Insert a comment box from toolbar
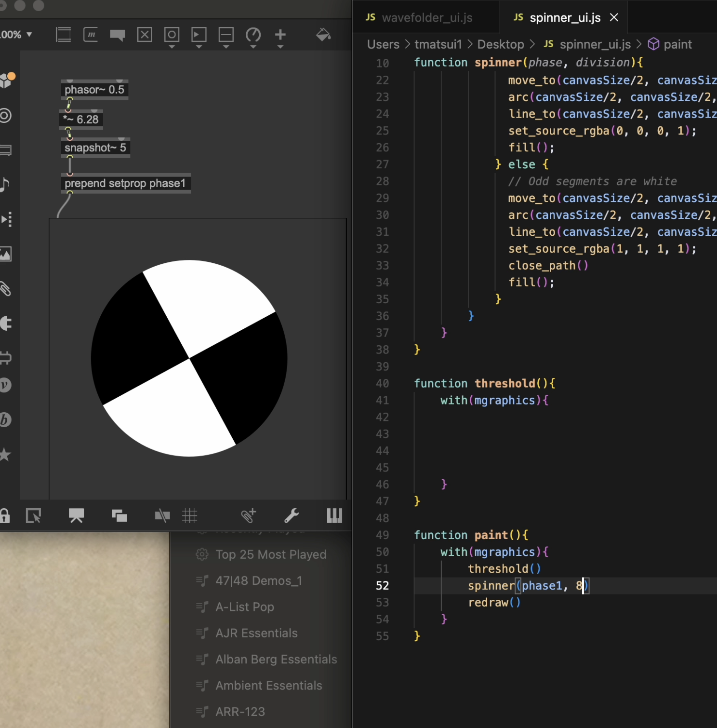Image resolution: width=717 pixels, height=728 pixels. 118,35
